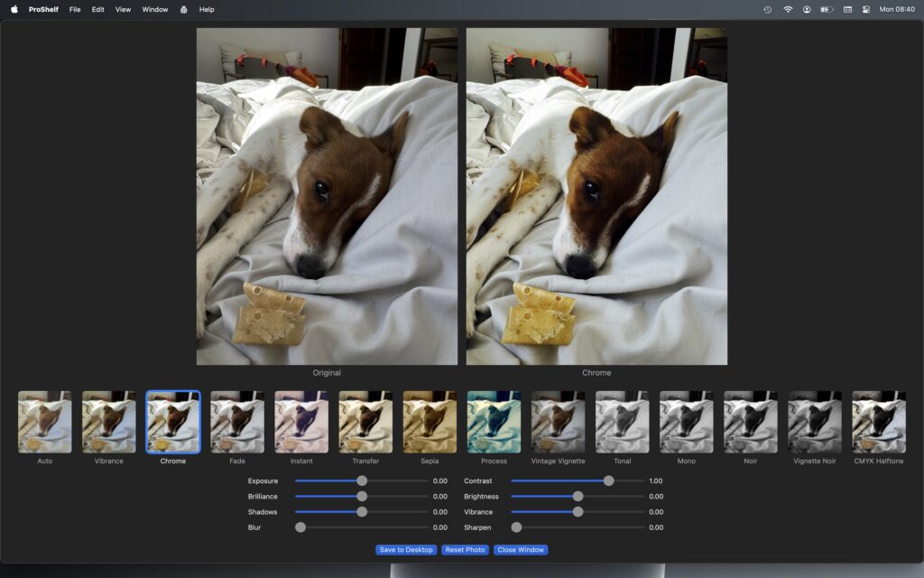Click the Reset Photo button

[x=465, y=550]
